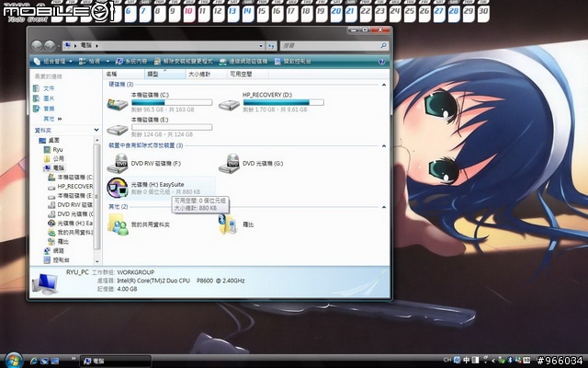
Task: Sort by the 可用空間 column header
Action: coord(247,75)
